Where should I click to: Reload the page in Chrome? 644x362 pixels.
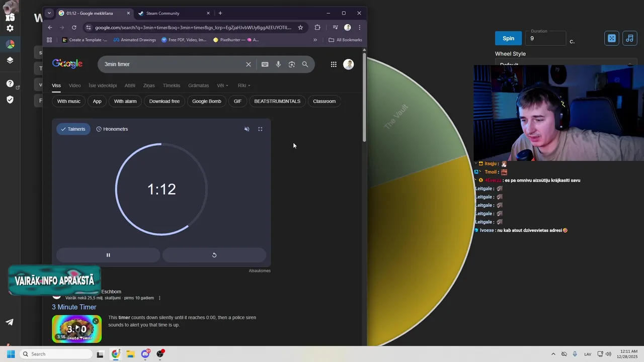pyautogui.click(x=74, y=28)
